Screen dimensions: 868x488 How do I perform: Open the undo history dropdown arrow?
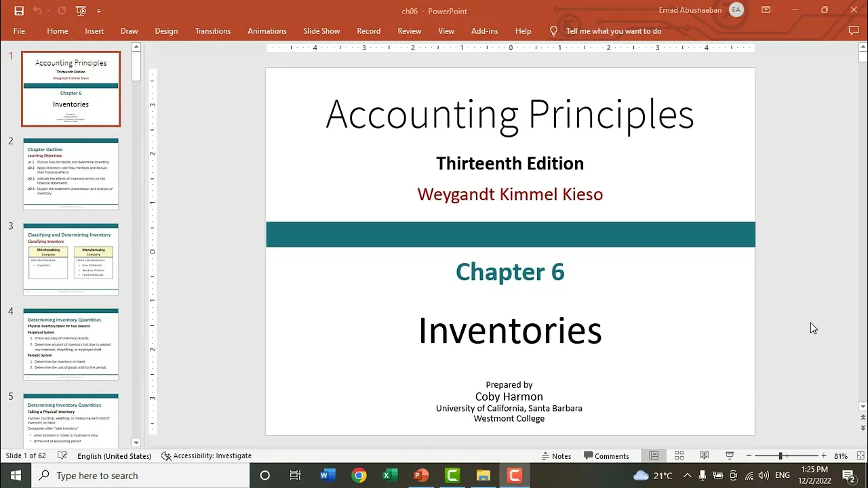click(48, 11)
